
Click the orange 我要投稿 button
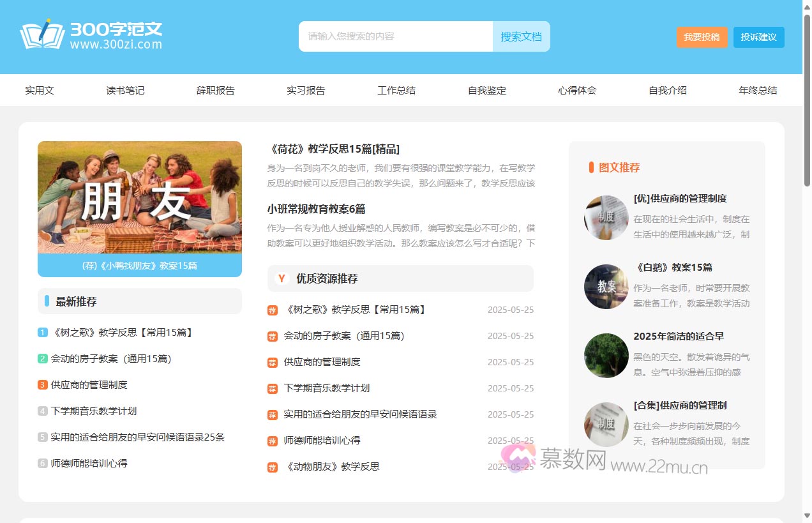pos(702,37)
